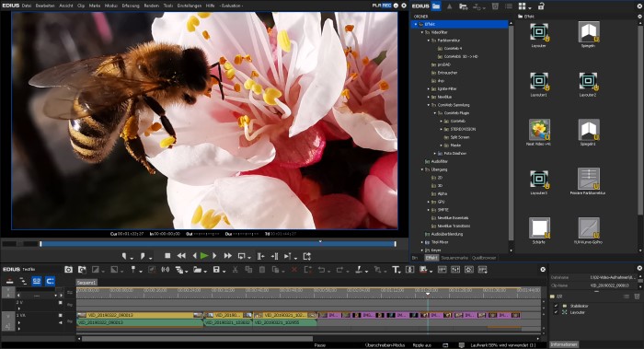Toggle PLR/REC player mode
644x349 pixels.
tap(382, 6)
